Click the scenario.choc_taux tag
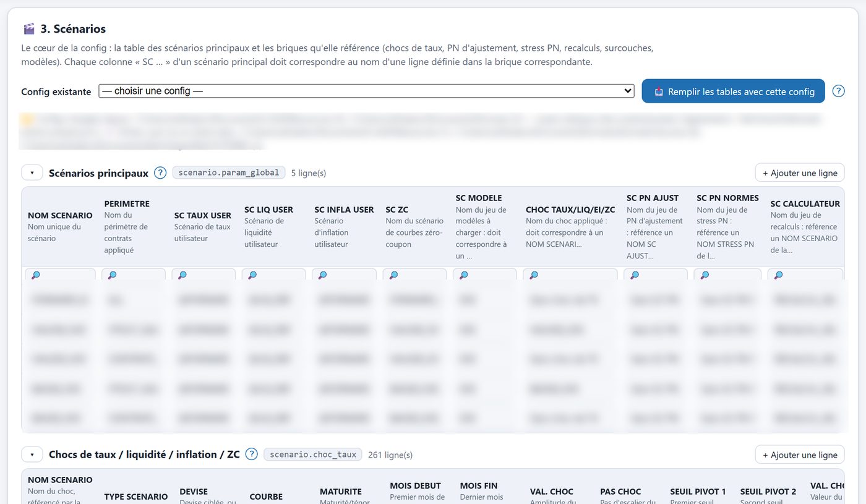Screen dimensions: 866x504 click(313, 454)
